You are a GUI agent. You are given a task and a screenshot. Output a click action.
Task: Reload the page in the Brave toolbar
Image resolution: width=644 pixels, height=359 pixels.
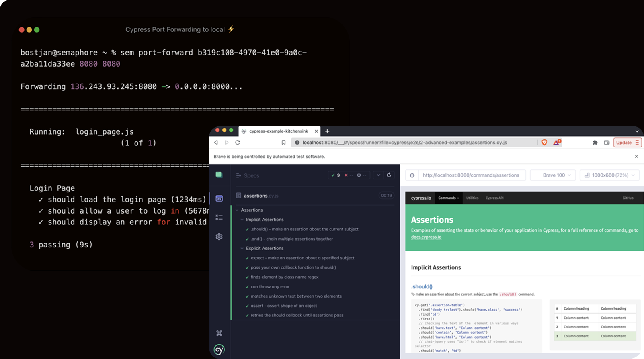pos(238,143)
